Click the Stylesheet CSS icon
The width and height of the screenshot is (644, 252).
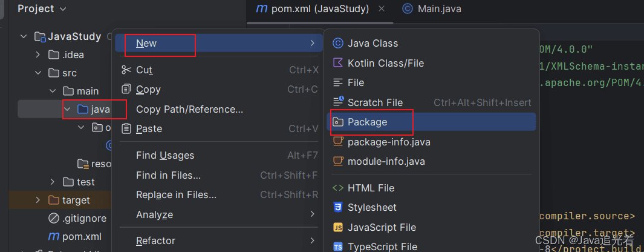point(338,207)
